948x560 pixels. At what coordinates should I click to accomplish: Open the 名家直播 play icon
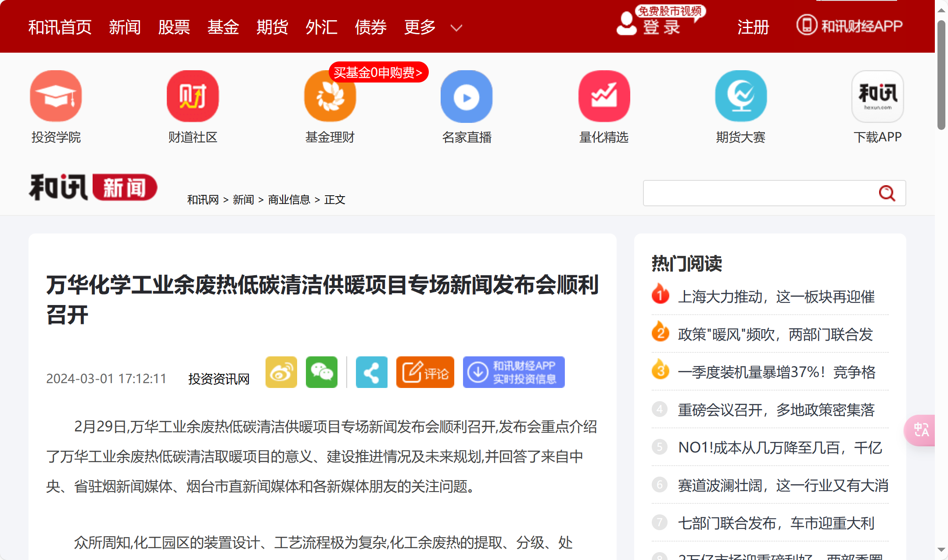point(467,97)
